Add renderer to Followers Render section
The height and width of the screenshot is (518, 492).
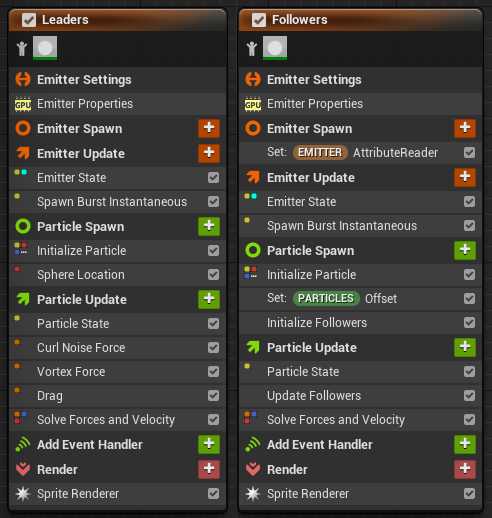465,469
